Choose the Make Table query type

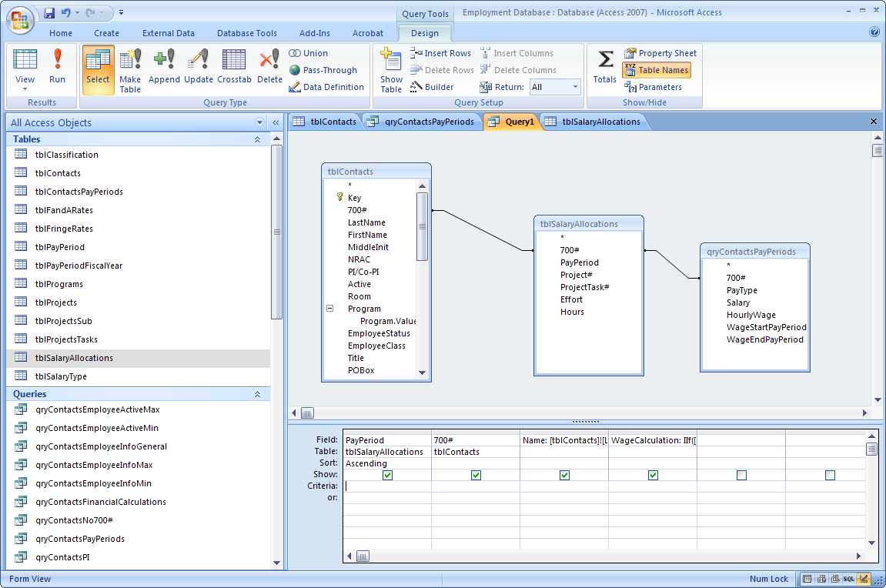[x=130, y=70]
